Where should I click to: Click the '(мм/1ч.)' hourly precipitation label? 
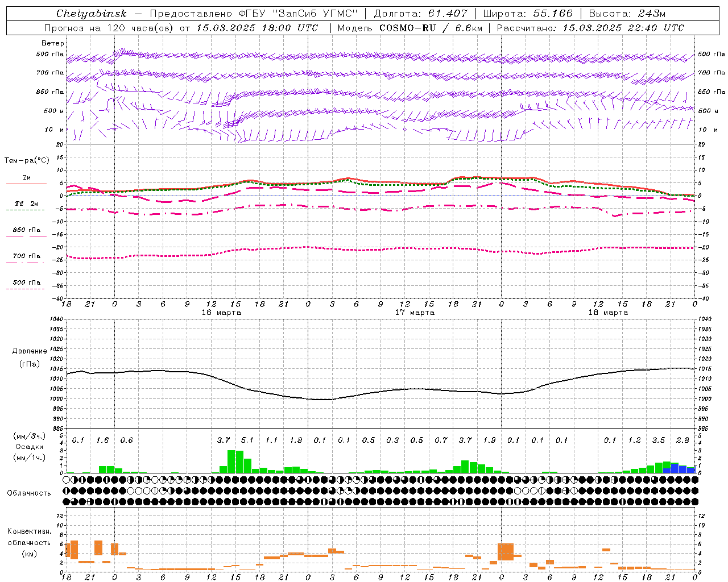pos(30,458)
